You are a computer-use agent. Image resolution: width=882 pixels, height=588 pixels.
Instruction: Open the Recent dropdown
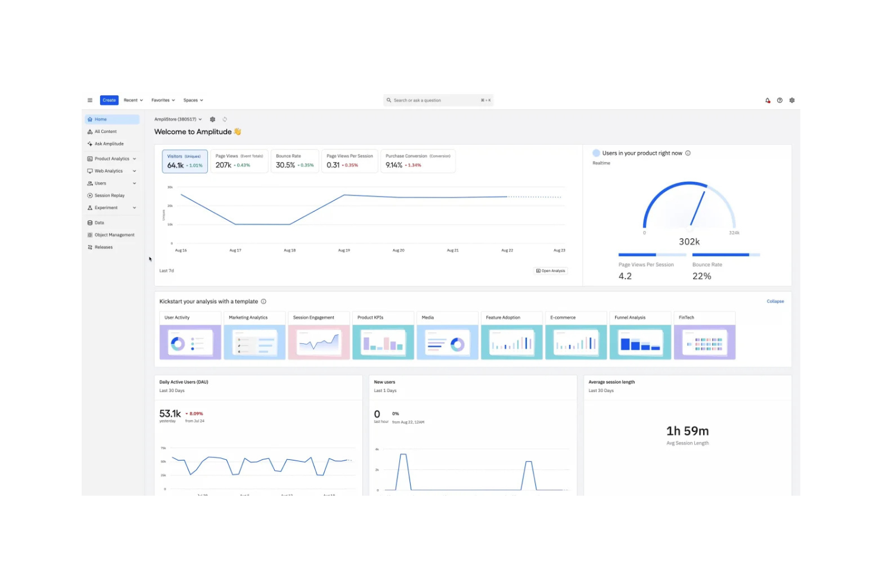pos(133,100)
